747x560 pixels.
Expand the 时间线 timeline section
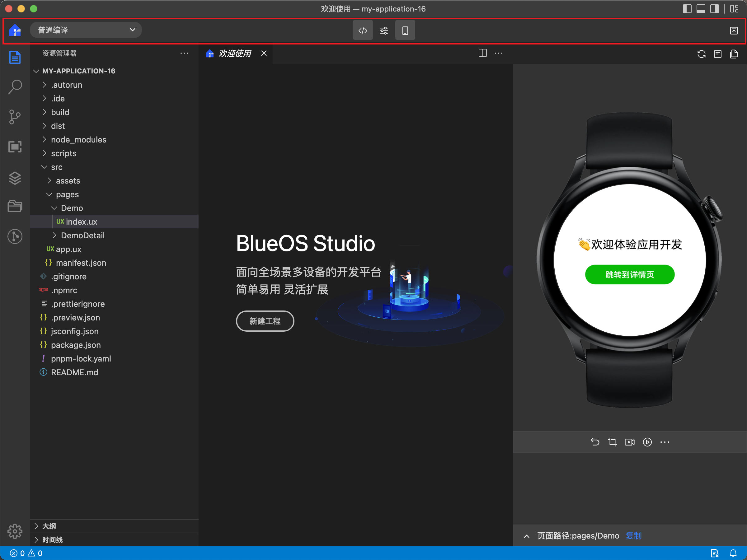point(114,539)
